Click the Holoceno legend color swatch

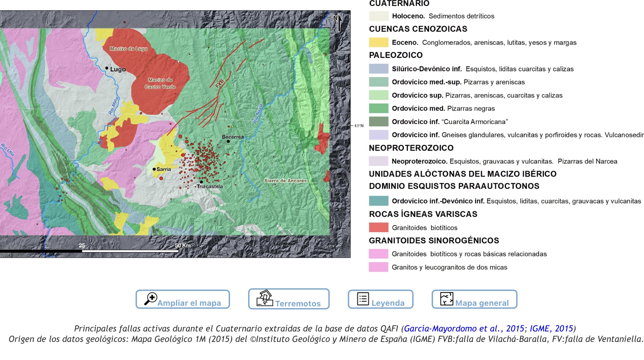pyautogui.click(x=378, y=16)
